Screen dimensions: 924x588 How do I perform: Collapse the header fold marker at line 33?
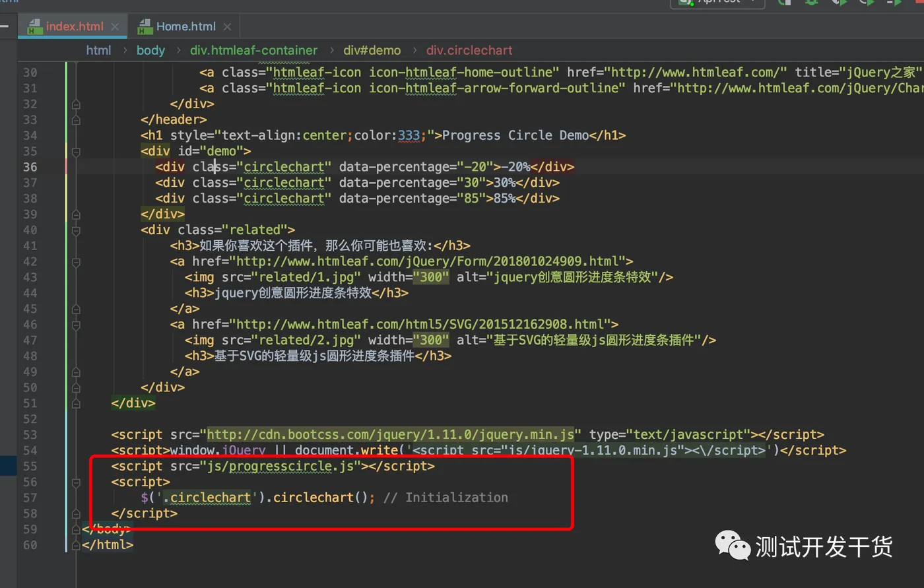pos(76,120)
